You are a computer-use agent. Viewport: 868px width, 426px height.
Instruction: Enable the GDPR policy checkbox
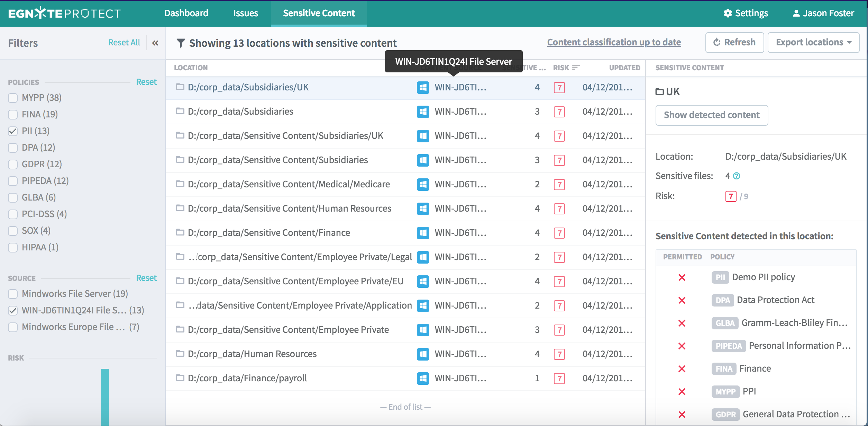[x=13, y=165]
